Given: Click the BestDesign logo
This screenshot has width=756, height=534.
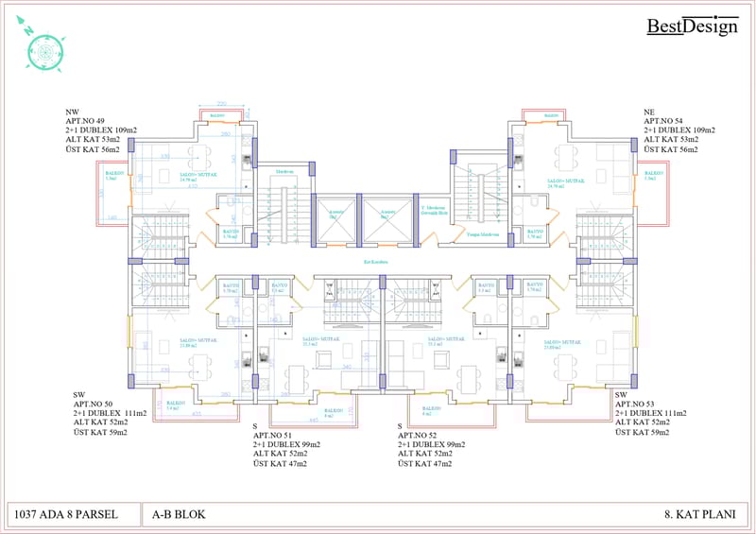Looking at the screenshot, I should (x=692, y=26).
